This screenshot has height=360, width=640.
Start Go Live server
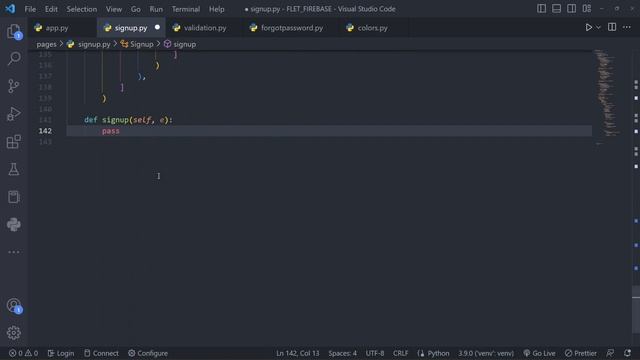(x=539, y=353)
